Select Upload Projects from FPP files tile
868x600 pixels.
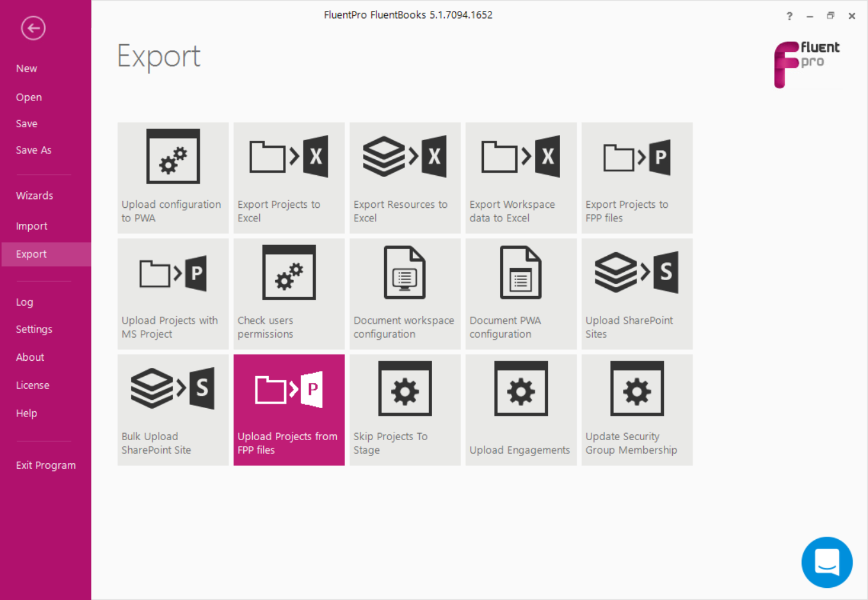pyautogui.click(x=289, y=410)
